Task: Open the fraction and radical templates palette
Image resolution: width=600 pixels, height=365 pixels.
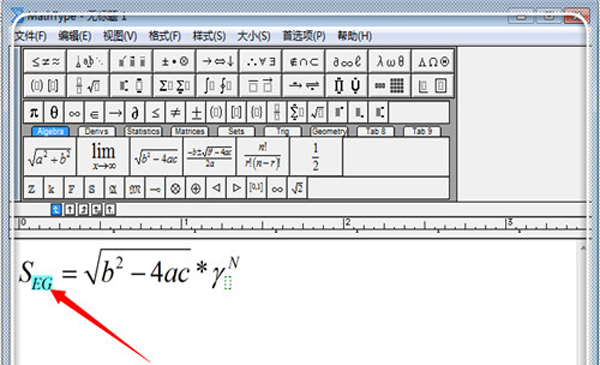Action: (88, 85)
